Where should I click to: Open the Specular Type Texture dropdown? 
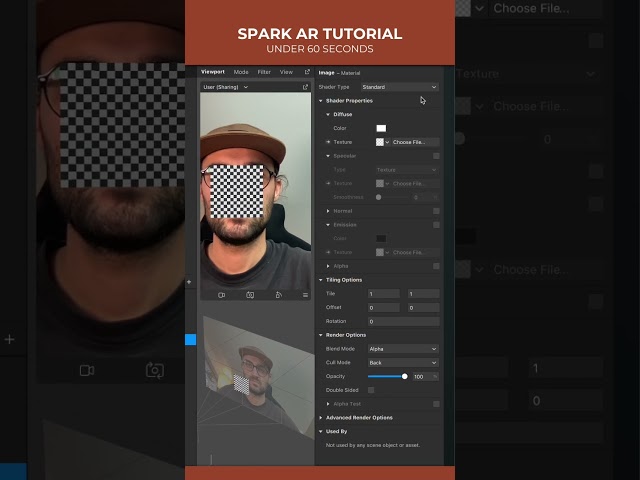click(407, 170)
